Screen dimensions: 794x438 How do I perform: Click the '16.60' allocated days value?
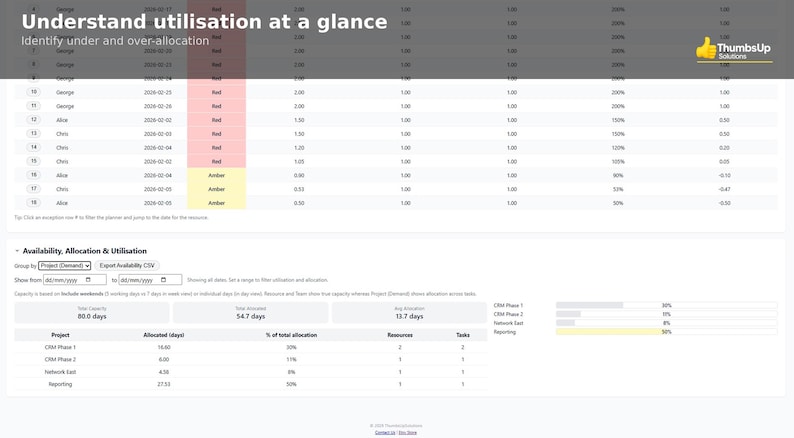(x=164, y=347)
